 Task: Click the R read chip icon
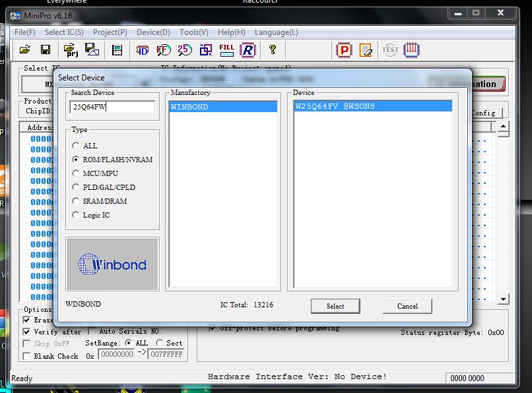[x=248, y=50]
